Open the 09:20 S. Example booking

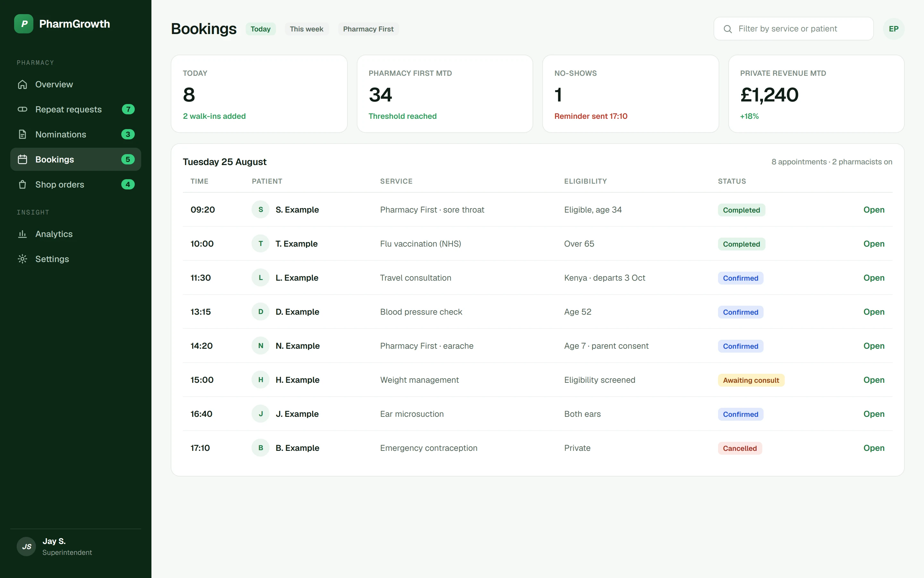pos(874,209)
